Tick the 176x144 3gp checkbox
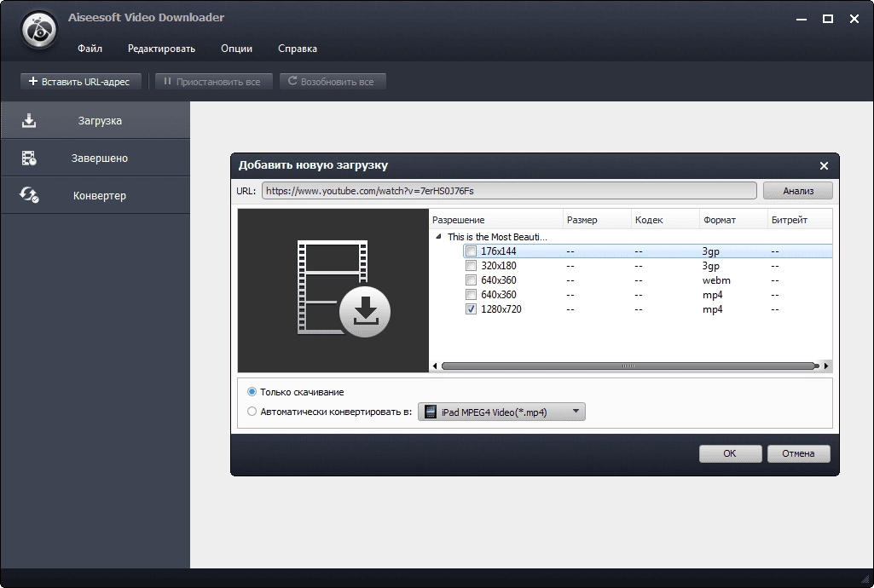Viewport: 874px width, 588px height. pos(471,251)
